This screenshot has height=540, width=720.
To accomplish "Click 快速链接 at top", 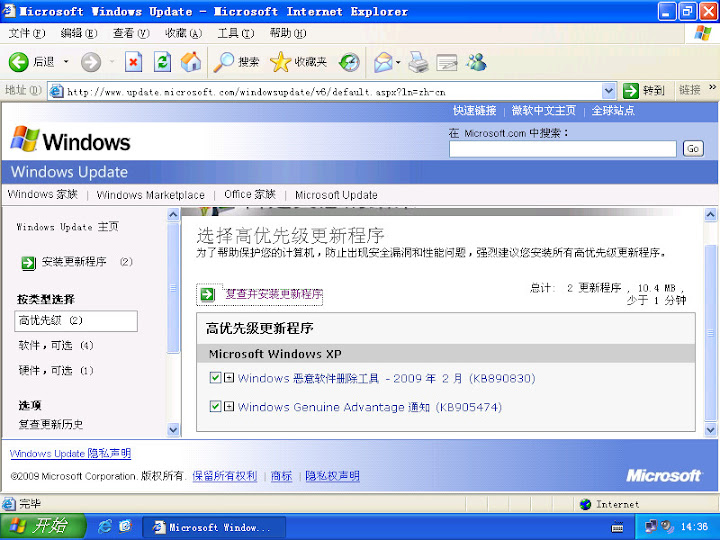I will pyautogui.click(x=475, y=110).
